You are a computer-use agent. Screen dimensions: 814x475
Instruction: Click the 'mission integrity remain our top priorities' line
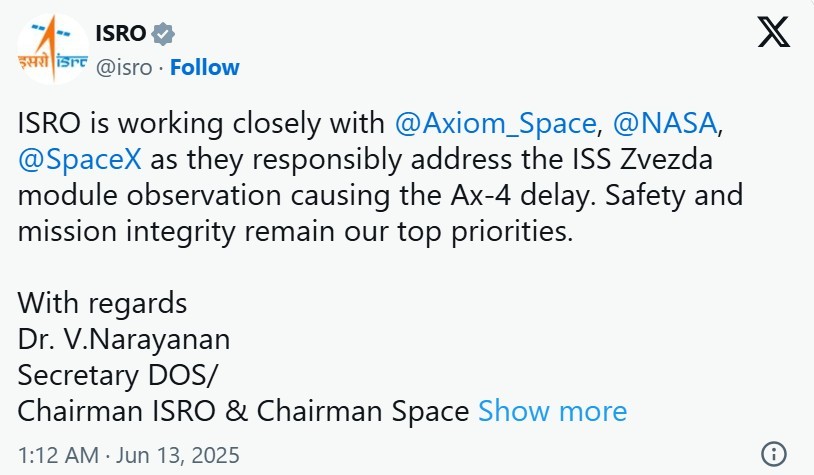tap(295, 232)
